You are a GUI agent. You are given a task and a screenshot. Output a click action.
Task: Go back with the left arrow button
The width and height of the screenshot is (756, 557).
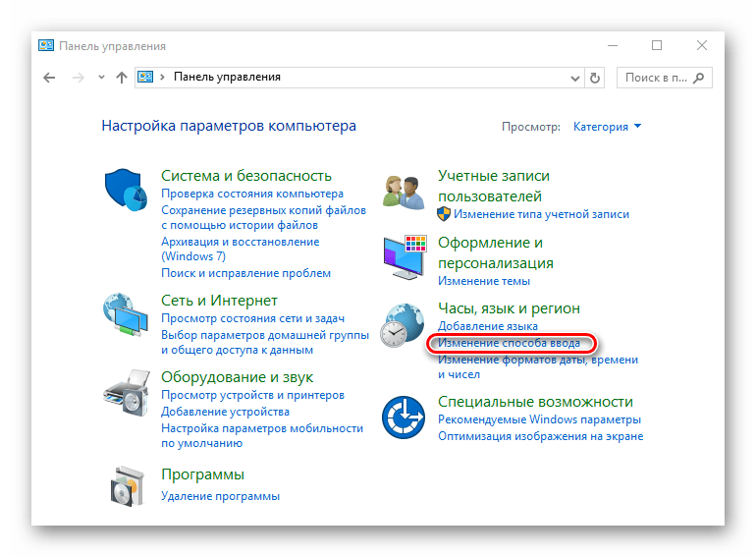(x=49, y=78)
